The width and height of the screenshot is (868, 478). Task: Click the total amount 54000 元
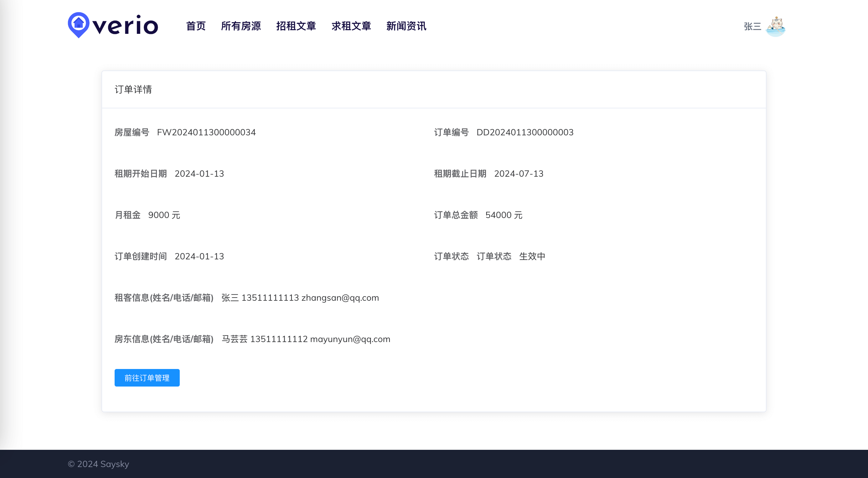pos(504,215)
